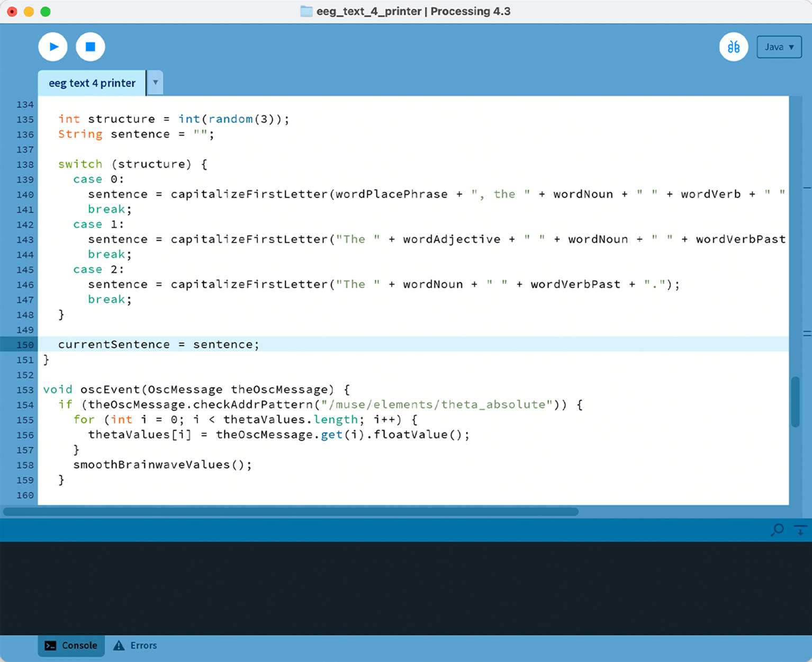Click the console search magnifier icon
Image resolution: width=812 pixels, height=662 pixels.
pos(778,530)
